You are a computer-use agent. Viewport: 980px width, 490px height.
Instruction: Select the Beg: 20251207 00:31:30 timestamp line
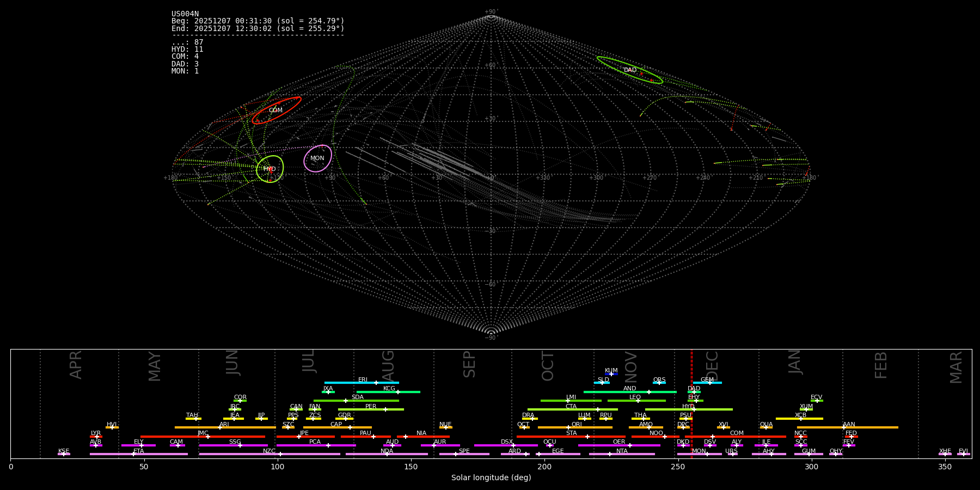(258, 21)
